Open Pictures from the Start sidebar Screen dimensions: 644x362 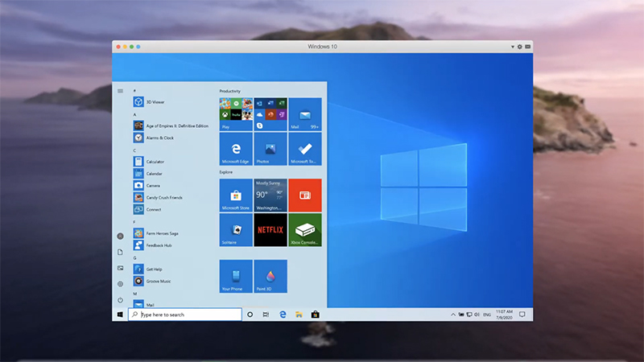click(120, 268)
